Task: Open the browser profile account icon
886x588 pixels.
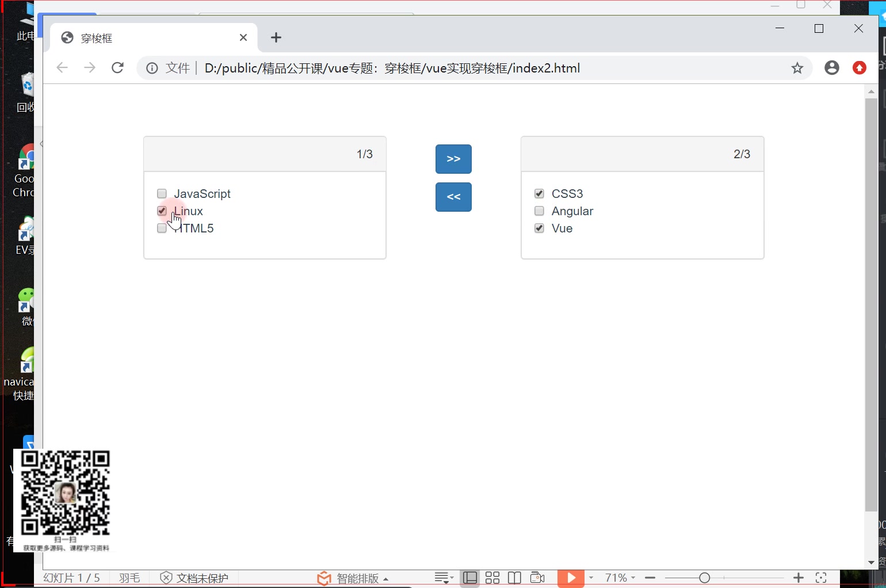Action: coord(832,68)
